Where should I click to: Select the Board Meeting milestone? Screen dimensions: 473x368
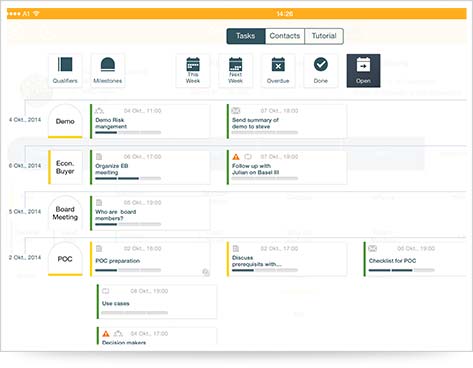click(65, 213)
